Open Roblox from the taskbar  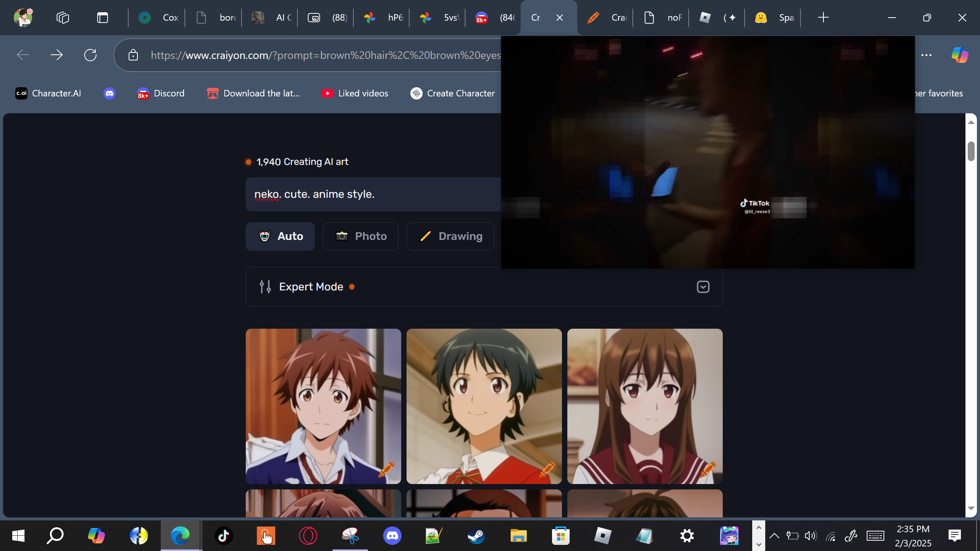(x=603, y=536)
